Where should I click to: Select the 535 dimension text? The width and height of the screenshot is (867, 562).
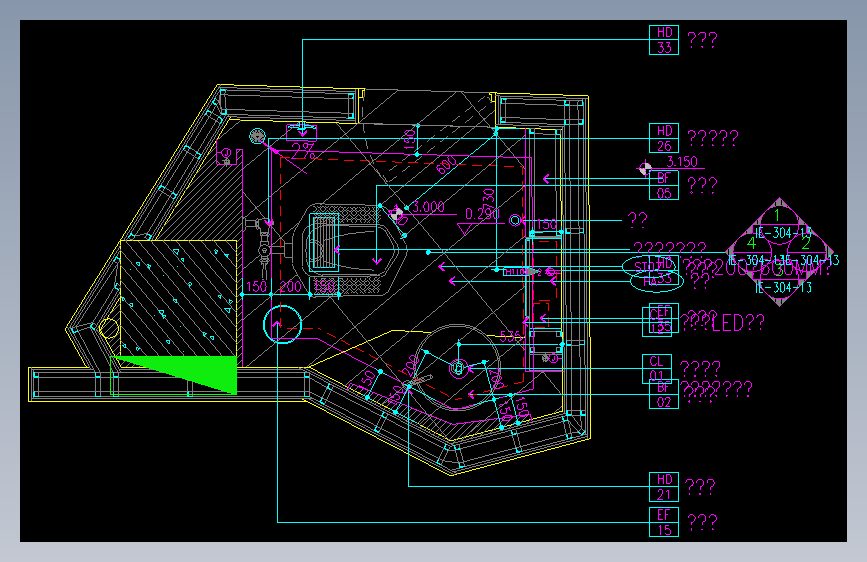(x=510, y=337)
